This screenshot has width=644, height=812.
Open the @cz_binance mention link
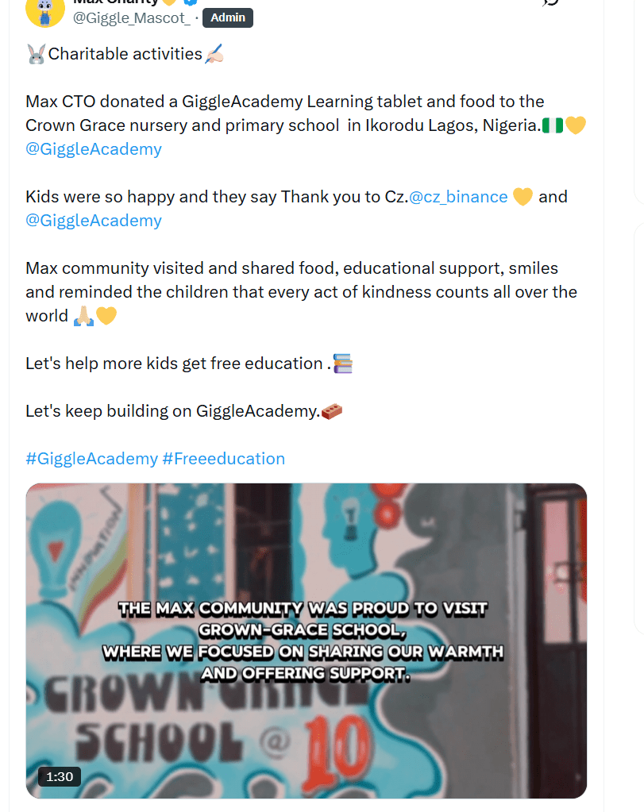tap(458, 197)
